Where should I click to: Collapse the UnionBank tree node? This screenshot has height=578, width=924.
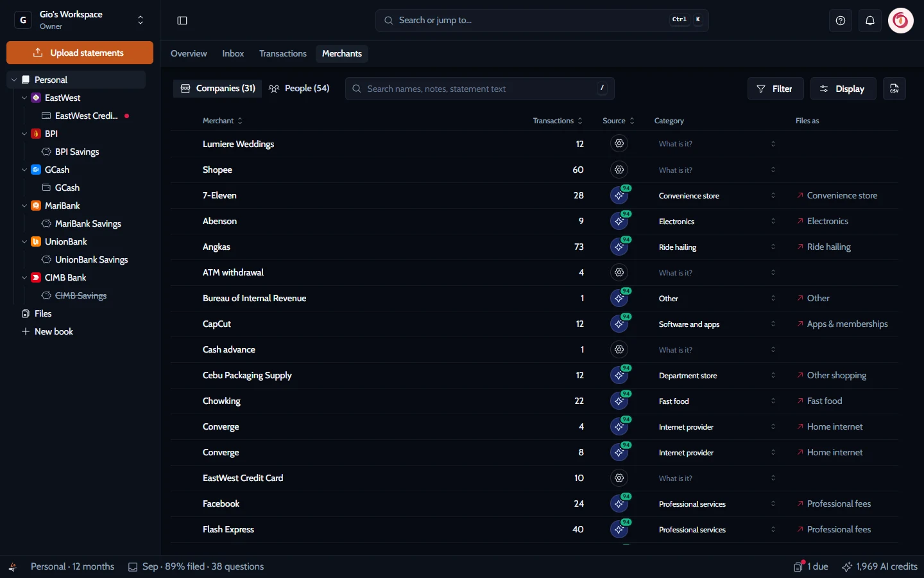pyautogui.click(x=24, y=241)
